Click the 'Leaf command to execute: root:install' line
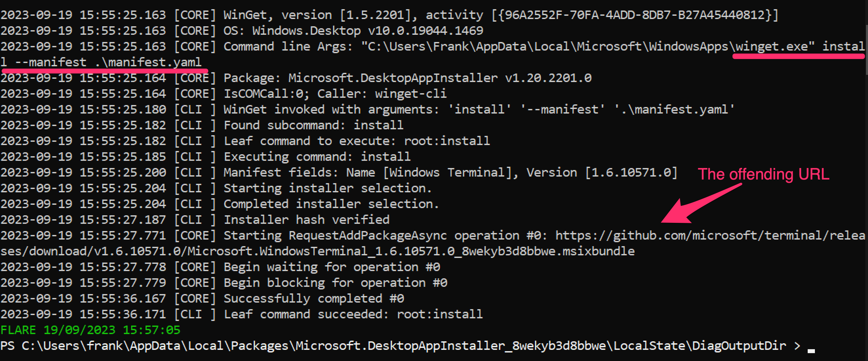Viewport: 868px width, 361px height. click(x=357, y=141)
